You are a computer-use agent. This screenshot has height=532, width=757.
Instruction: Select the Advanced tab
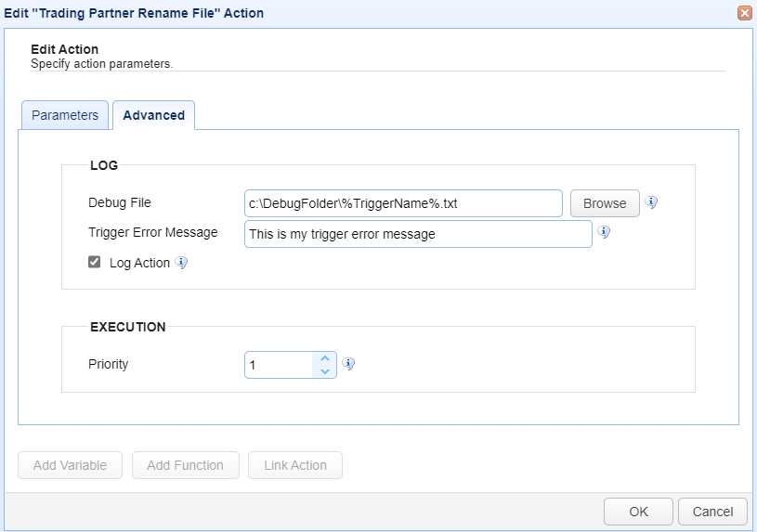153,115
